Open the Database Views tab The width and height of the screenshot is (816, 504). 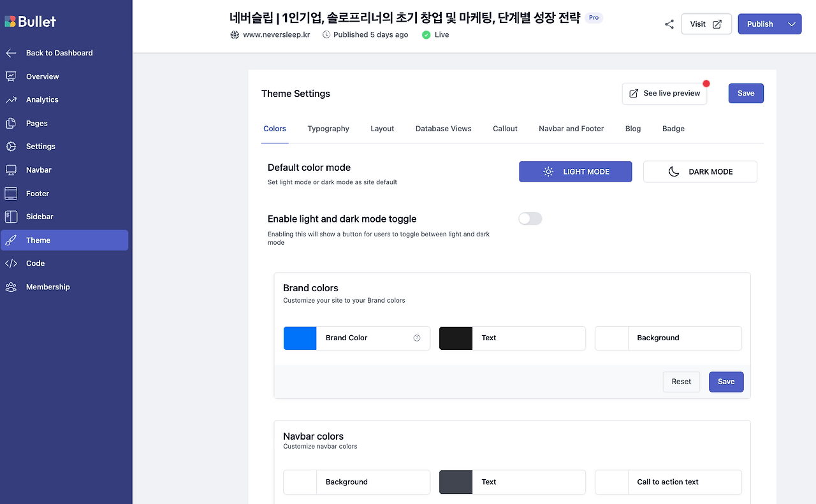(443, 129)
